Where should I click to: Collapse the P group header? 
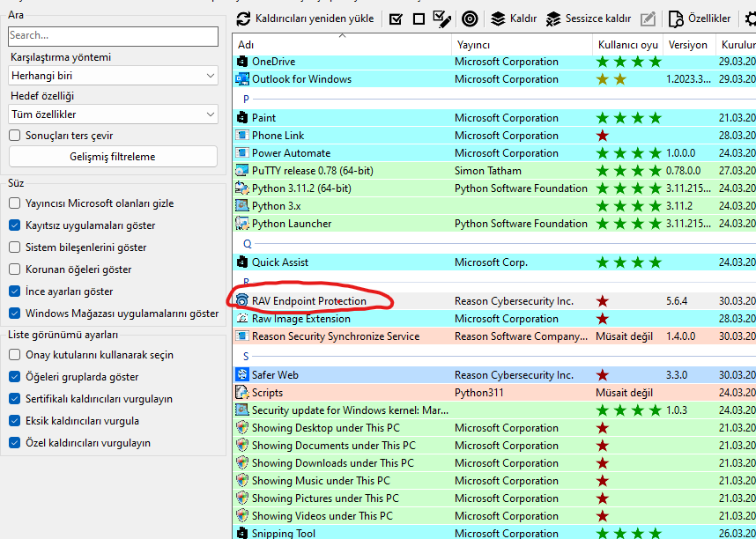click(x=246, y=99)
